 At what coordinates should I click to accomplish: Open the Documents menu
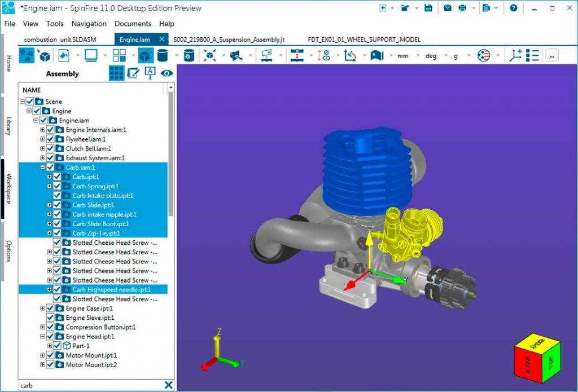(x=133, y=24)
